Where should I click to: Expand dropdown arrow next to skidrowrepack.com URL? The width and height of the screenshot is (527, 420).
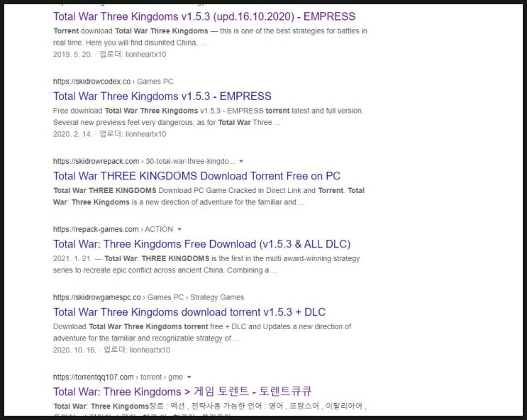point(241,162)
